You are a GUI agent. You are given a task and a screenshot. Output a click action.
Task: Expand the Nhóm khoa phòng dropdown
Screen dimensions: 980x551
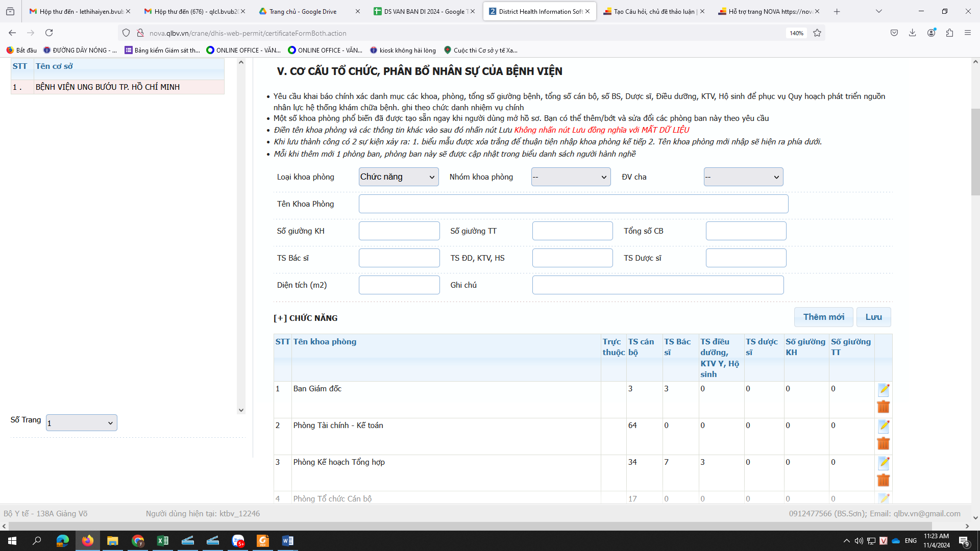pyautogui.click(x=571, y=177)
